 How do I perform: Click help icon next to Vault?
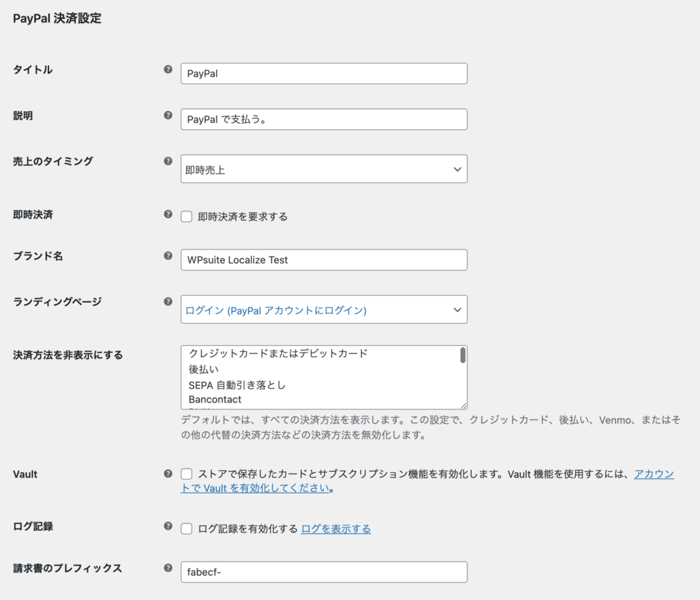[x=168, y=474]
